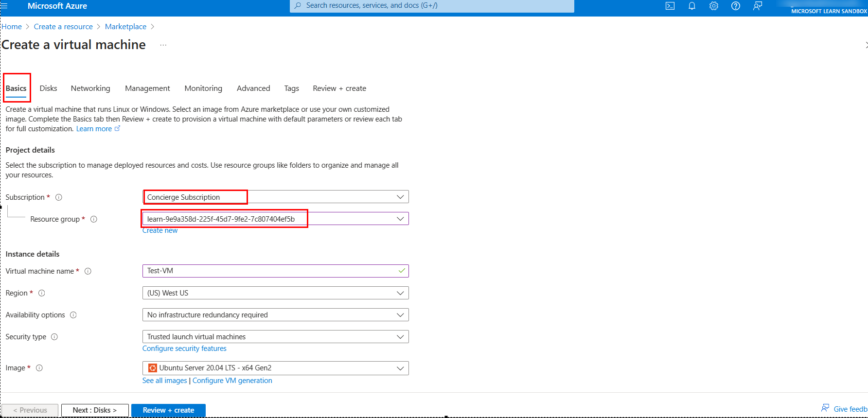Open the feedback icon in top bar
The image size is (868, 418).
coord(758,6)
